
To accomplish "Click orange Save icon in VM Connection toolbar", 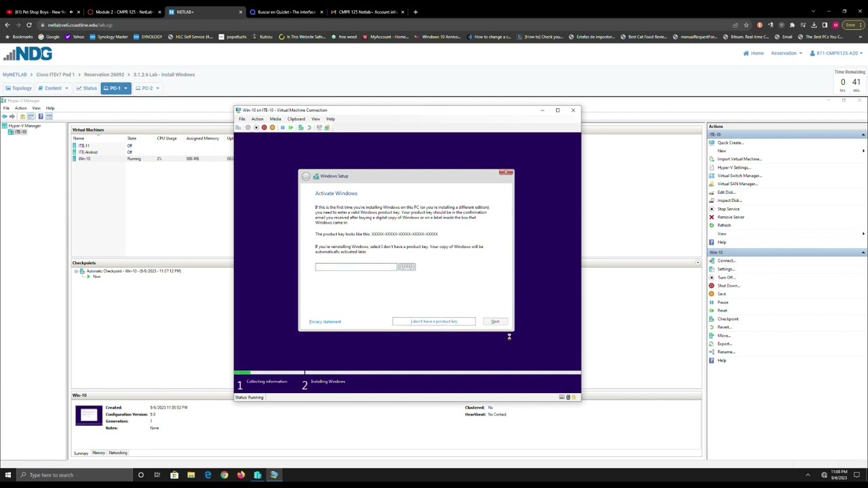I will [272, 127].
